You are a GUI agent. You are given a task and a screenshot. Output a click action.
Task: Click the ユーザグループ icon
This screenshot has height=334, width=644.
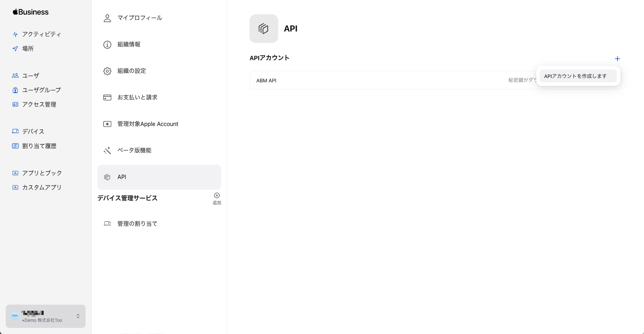tap(15, 90)
